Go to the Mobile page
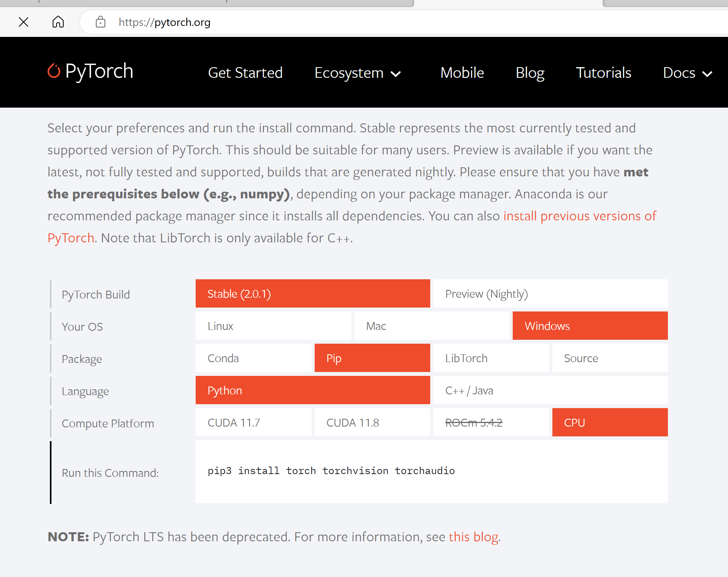Image resolution: width=728 pixels, height=577 pixels. tap(462, 73)
